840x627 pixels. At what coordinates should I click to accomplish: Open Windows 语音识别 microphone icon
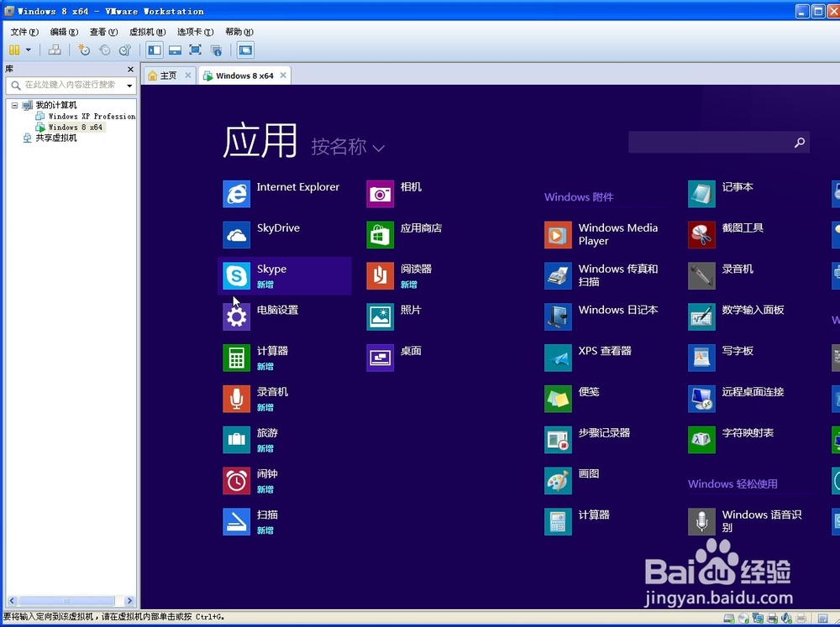point(701,521)
